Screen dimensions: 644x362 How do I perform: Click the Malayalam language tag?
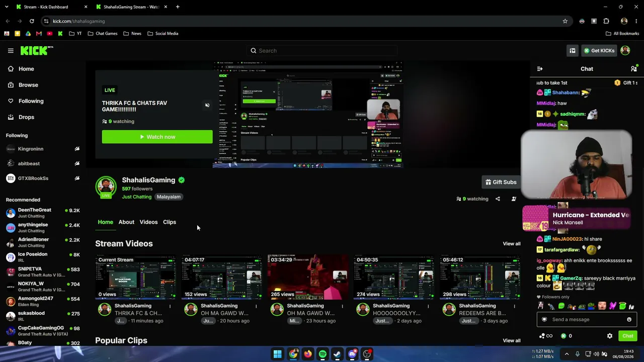pyautogui.click(x=169, y=197)
